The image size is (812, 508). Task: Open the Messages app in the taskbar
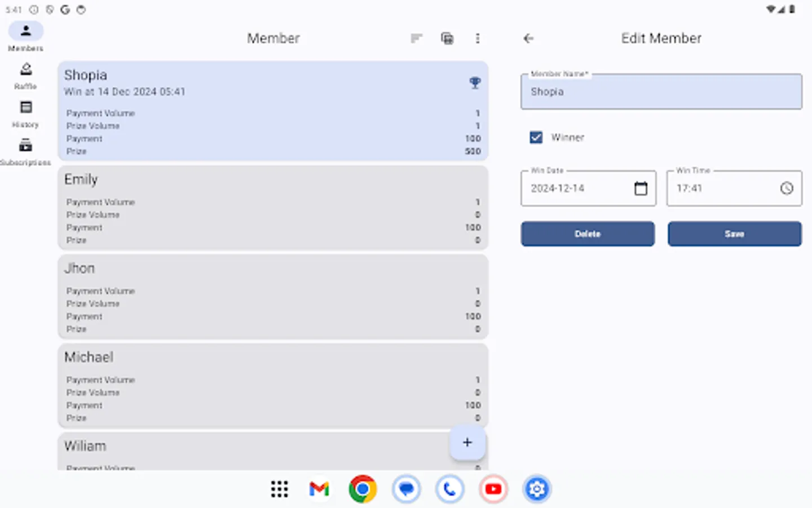406,489
